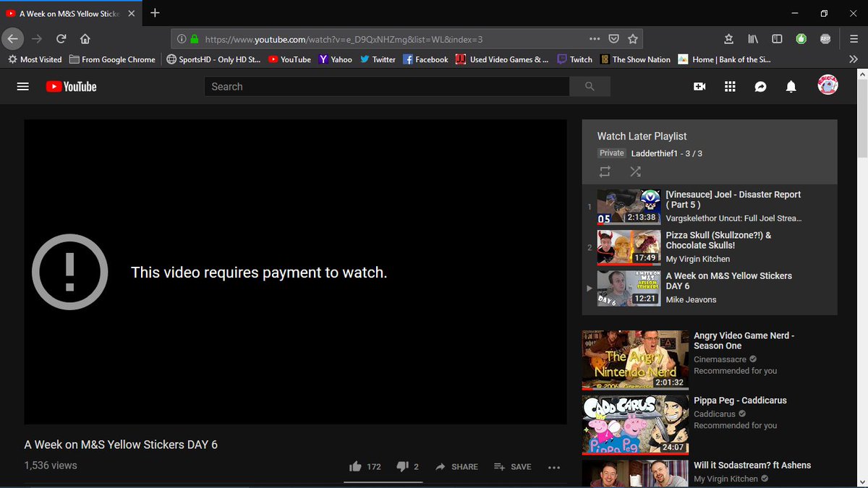Open the Twitter bookmark

(378, 59)
